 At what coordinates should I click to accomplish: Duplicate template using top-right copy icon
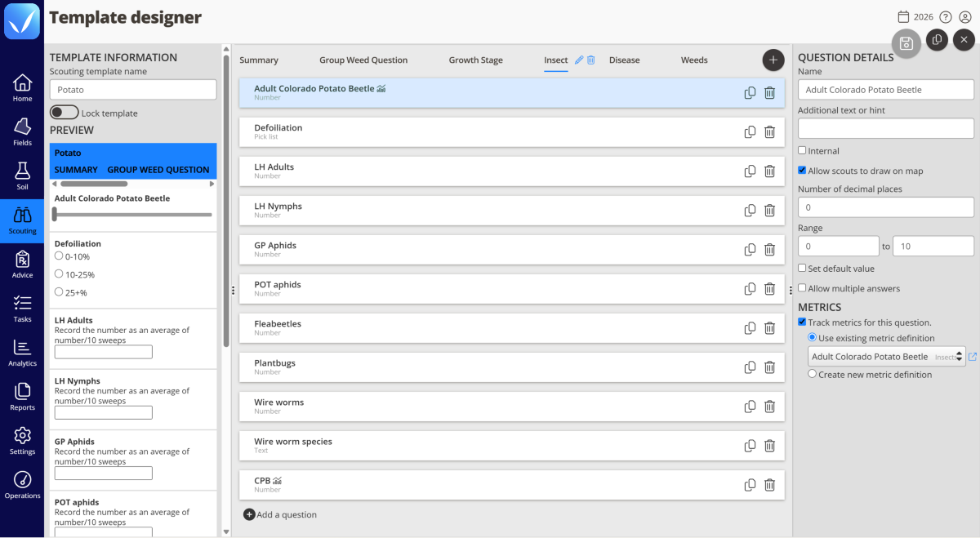coord(937,39)
